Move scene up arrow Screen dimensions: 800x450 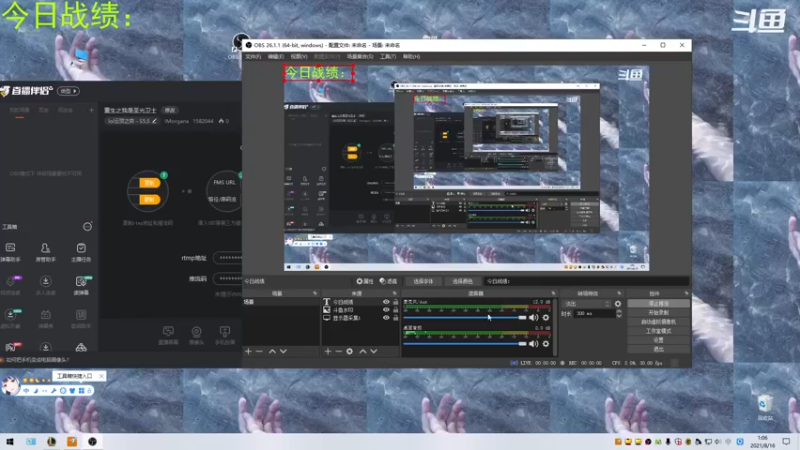pyautogui.click(x=272, y=352)
